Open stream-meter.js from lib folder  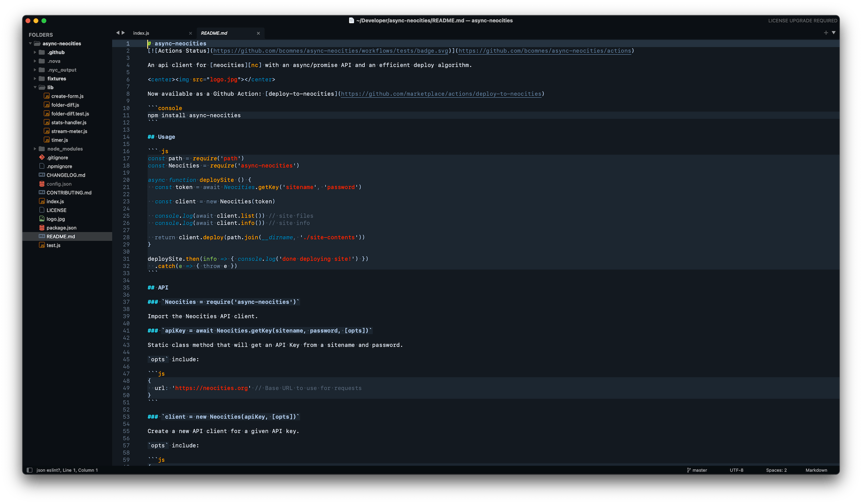tap(69, 131)
